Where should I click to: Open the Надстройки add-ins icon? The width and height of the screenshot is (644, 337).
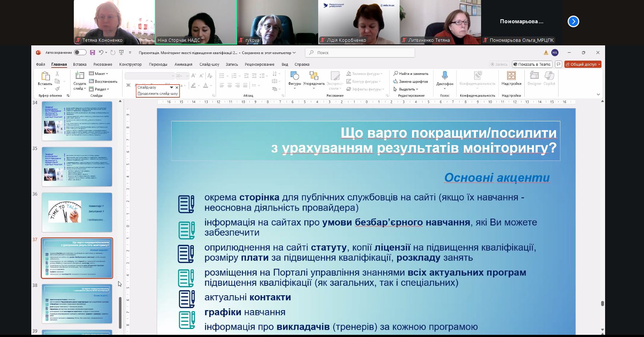(511, 76)
